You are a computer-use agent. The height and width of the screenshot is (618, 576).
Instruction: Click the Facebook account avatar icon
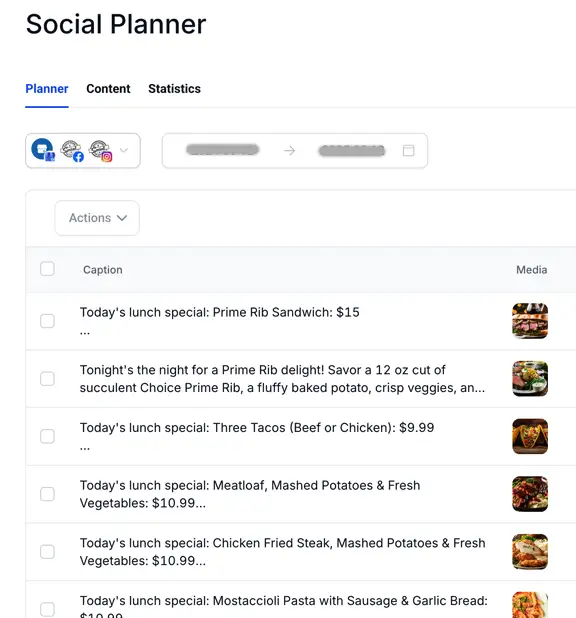point(72,151)
